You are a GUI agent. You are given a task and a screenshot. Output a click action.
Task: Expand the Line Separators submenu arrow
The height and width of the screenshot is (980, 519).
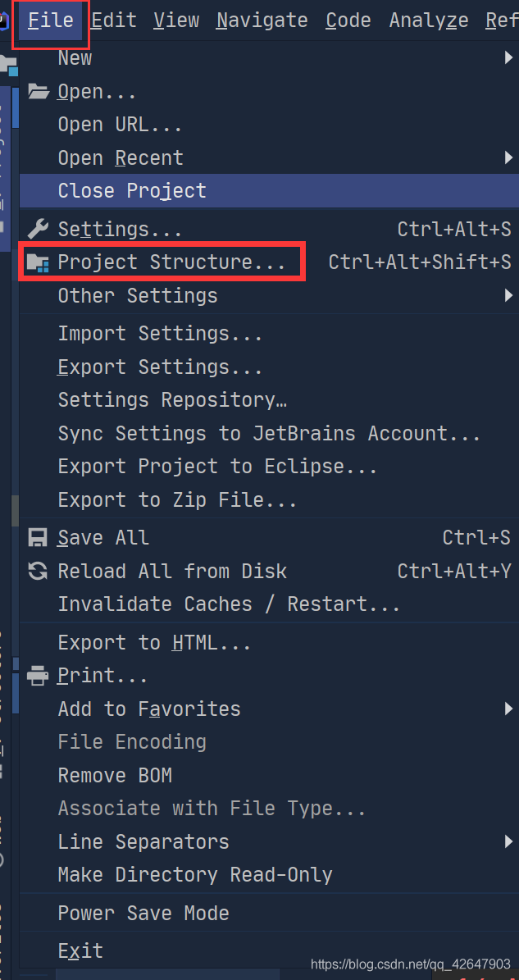pos(509,841)
